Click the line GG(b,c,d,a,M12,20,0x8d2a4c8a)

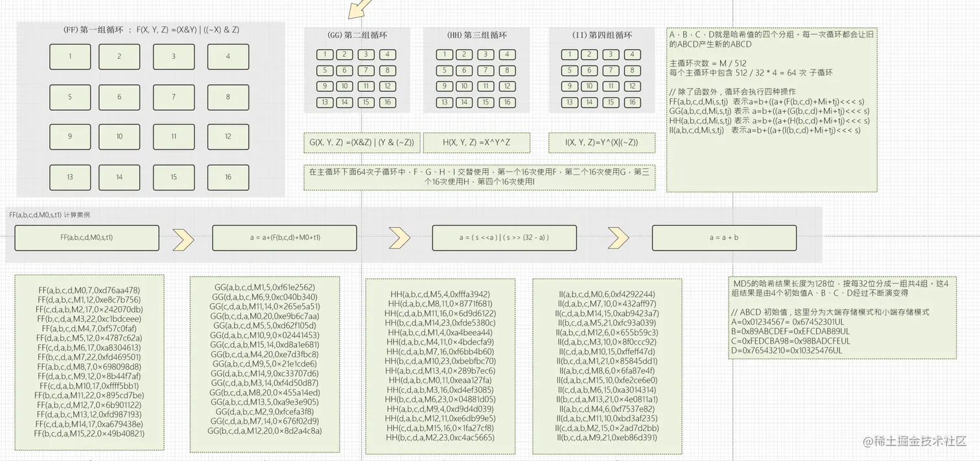[264, 430]
